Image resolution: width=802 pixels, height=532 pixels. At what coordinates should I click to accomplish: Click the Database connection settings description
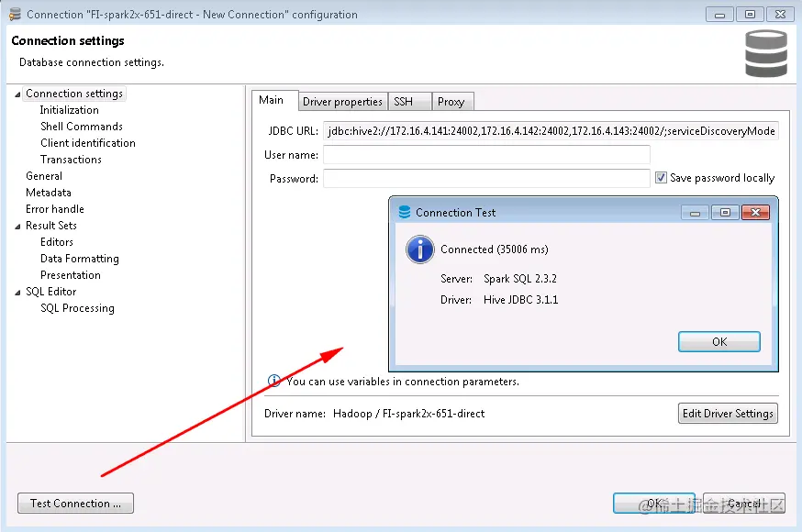(x=92, y=62)
